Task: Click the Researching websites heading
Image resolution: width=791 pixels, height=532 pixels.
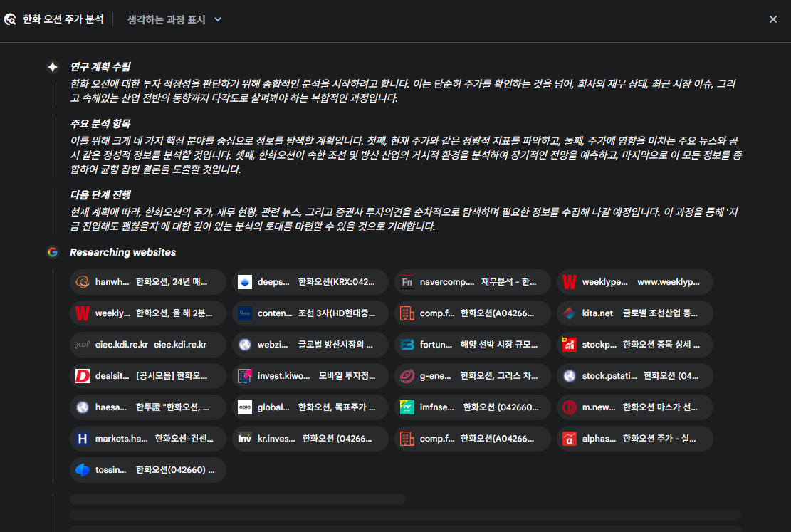Action: [x=122, y=252]
